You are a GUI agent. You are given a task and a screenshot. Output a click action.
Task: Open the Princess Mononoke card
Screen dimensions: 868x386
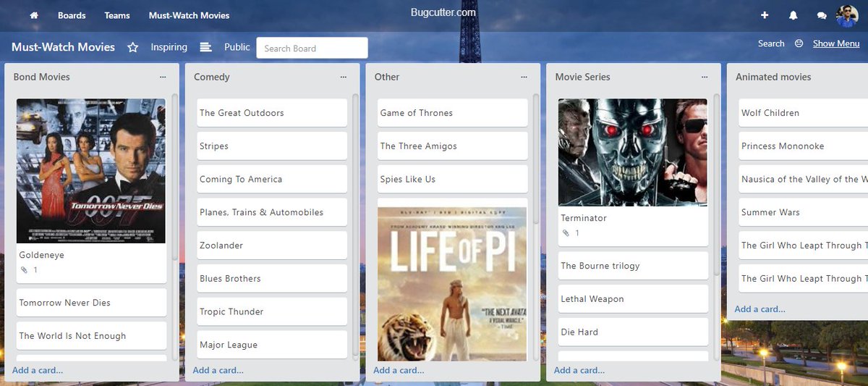tap(803, 146)
